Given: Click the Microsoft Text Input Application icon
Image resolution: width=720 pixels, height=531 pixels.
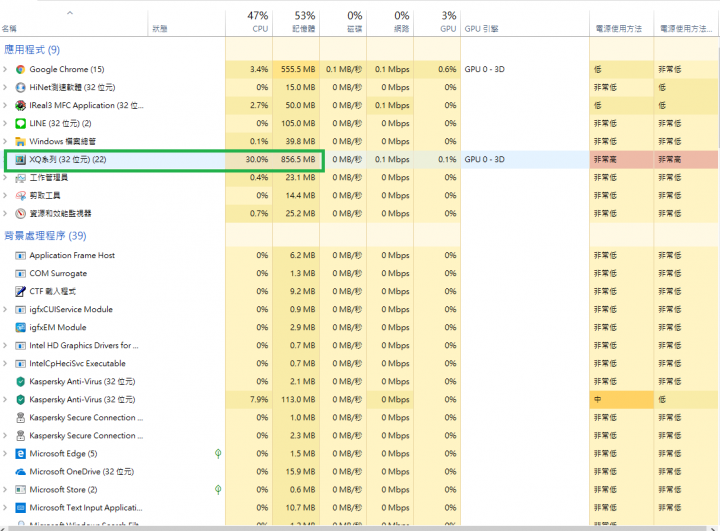Looking at the screenshot, I should point(20,508).
